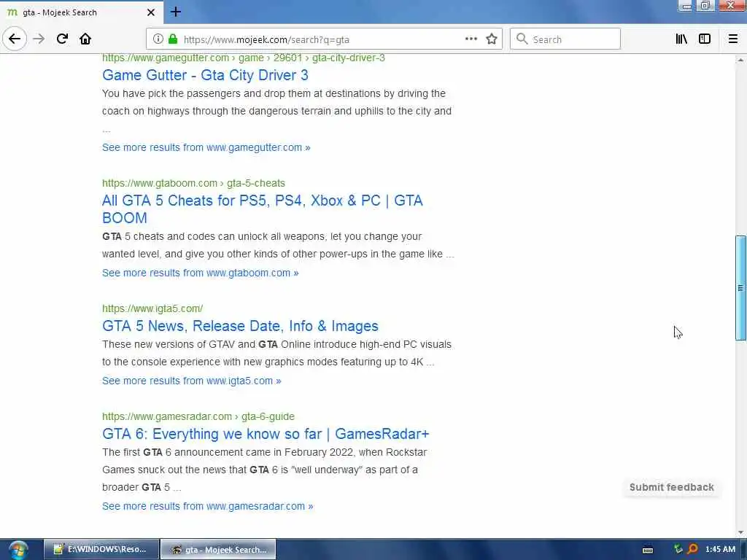This screenshot has height=560, width=747.
Task: Click the gameguttter.com green URL breadcrumb
Action: coord(243,58)
